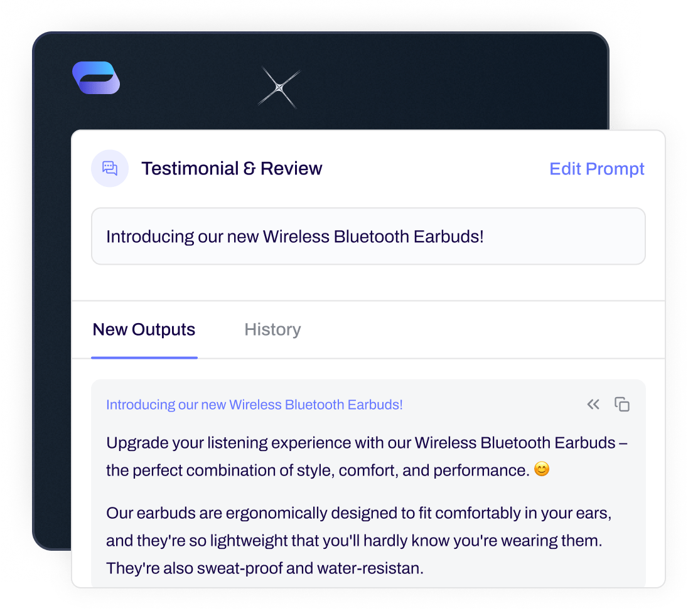Image resolution: width=693 pixels, height=616 pixels.
Task: Copy the generated output with the copy icon
Action: coord(622,405)
